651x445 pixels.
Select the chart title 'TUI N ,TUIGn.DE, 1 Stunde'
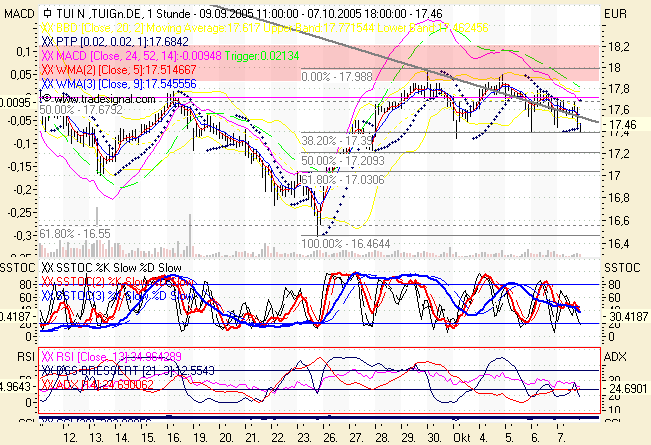125,14
